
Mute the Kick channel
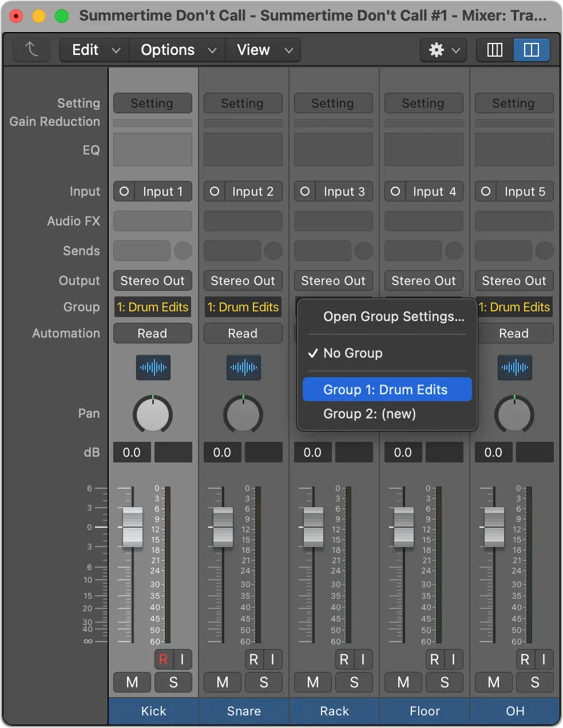pos(132,682)
